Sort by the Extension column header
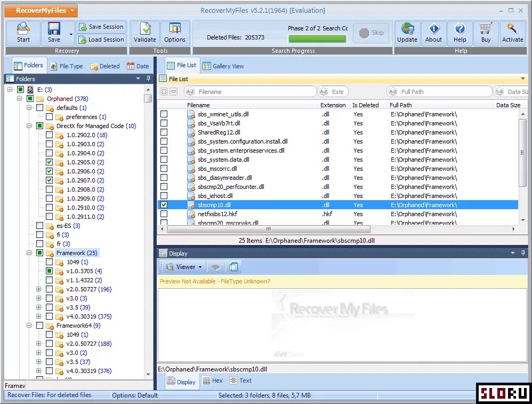Image resolution: width=532 pixels, height=404 pixels. (333, 105)
